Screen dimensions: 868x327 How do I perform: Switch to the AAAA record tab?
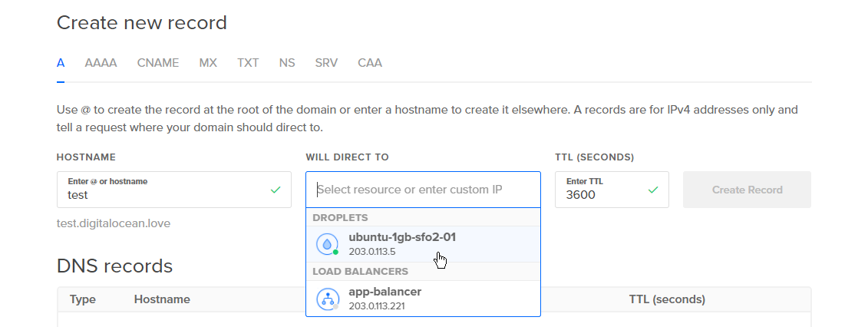point(101,63)
